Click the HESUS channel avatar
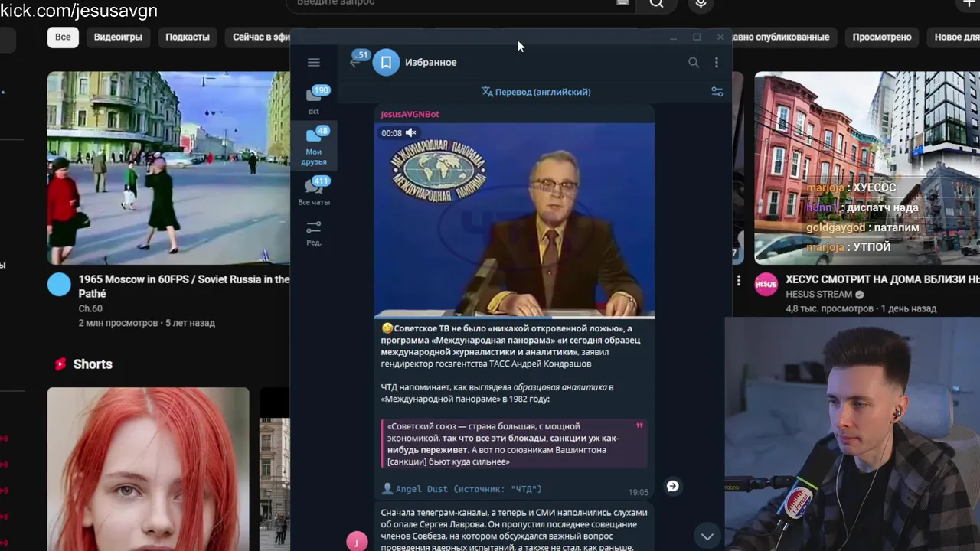980x551 pixels. pyautogui.click(x=766, y=285)
